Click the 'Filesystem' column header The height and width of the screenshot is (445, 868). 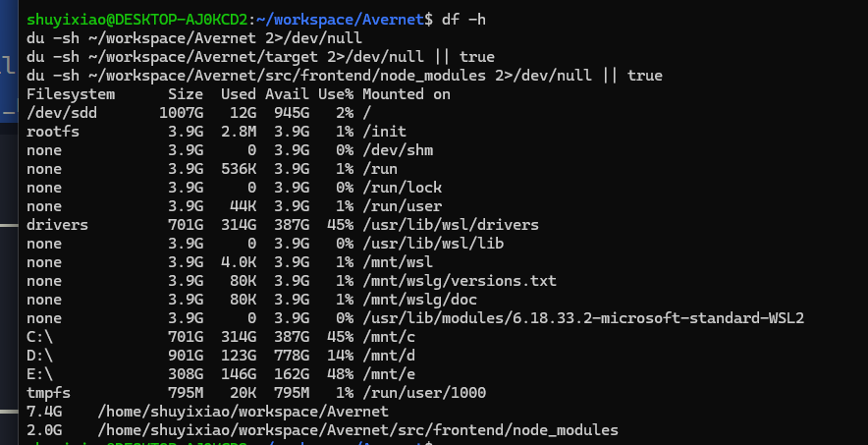pos(71,94)
